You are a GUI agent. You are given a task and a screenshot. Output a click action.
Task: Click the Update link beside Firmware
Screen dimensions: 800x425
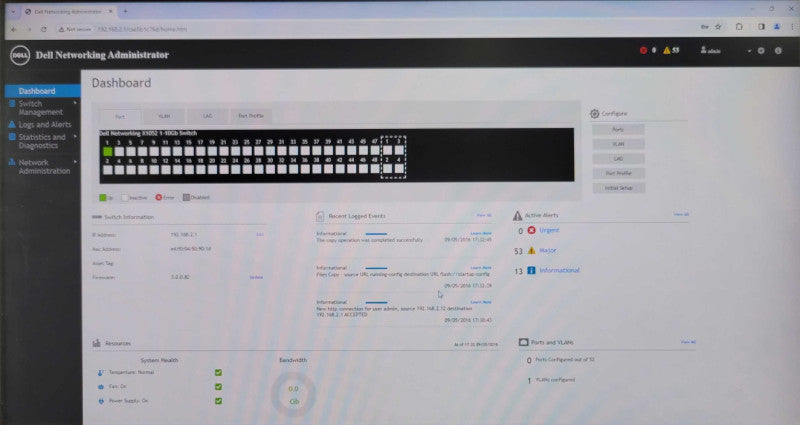tap(256, 278)
